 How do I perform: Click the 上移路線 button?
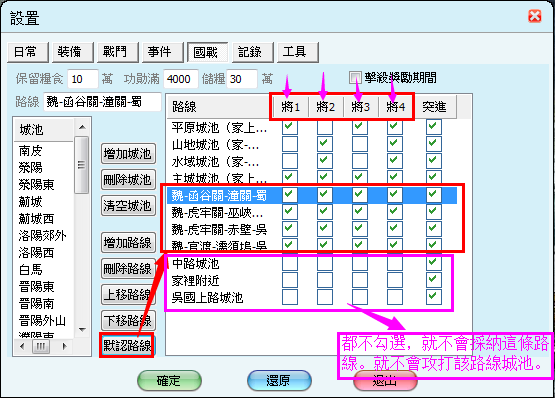(128, 294)
